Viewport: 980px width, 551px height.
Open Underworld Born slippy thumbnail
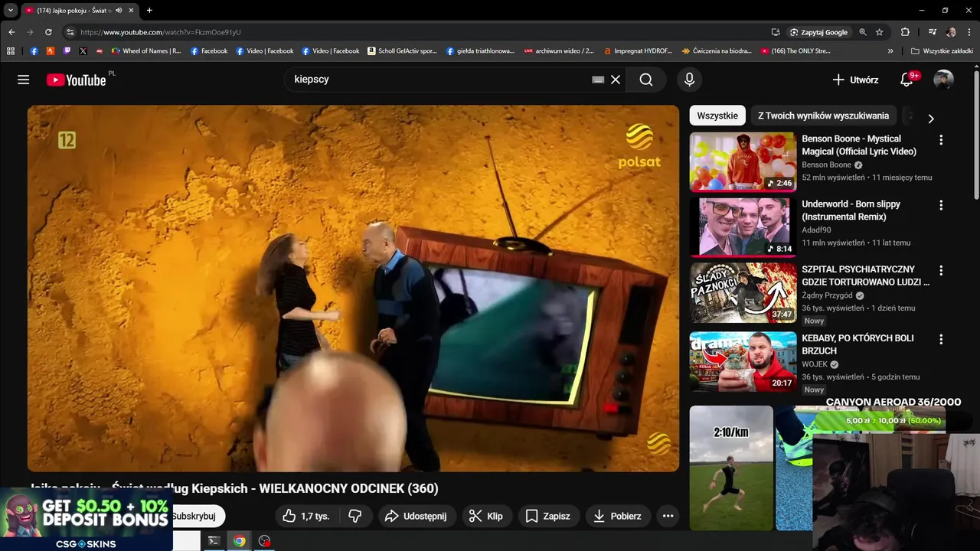pos(743,227)
